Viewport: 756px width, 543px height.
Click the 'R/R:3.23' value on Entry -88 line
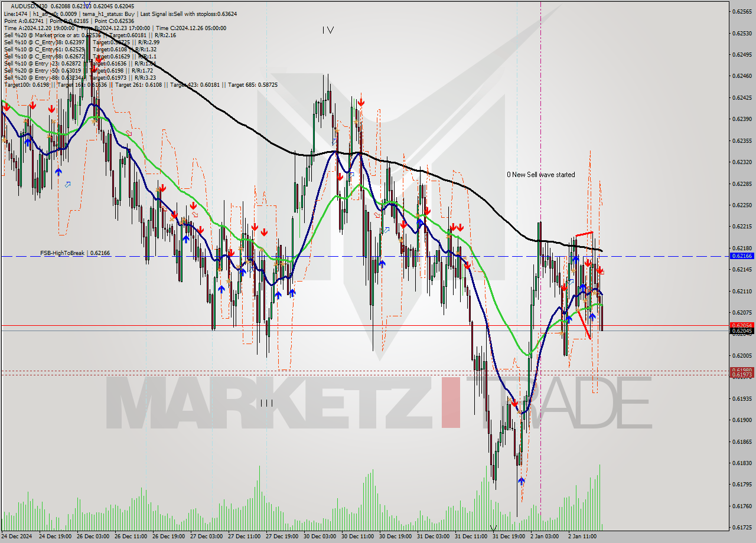[x=145, y=77]
